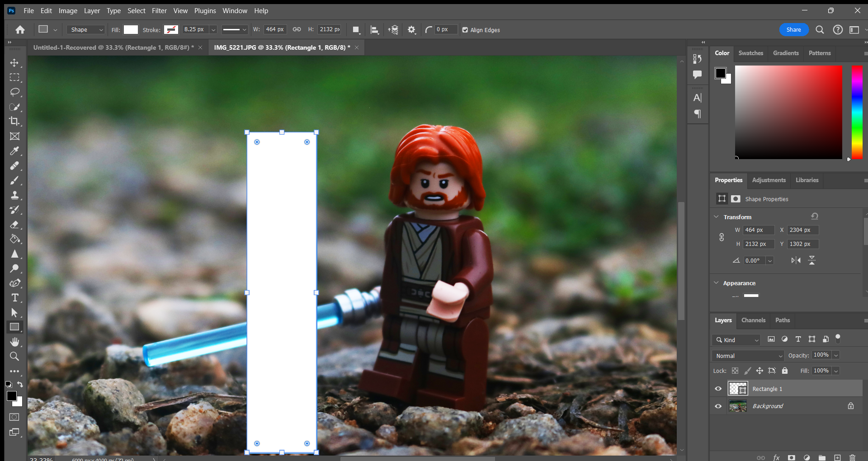This screenshot has width=868, height=461.
Task: Open path operations in options bar
Action: point(356,30)
